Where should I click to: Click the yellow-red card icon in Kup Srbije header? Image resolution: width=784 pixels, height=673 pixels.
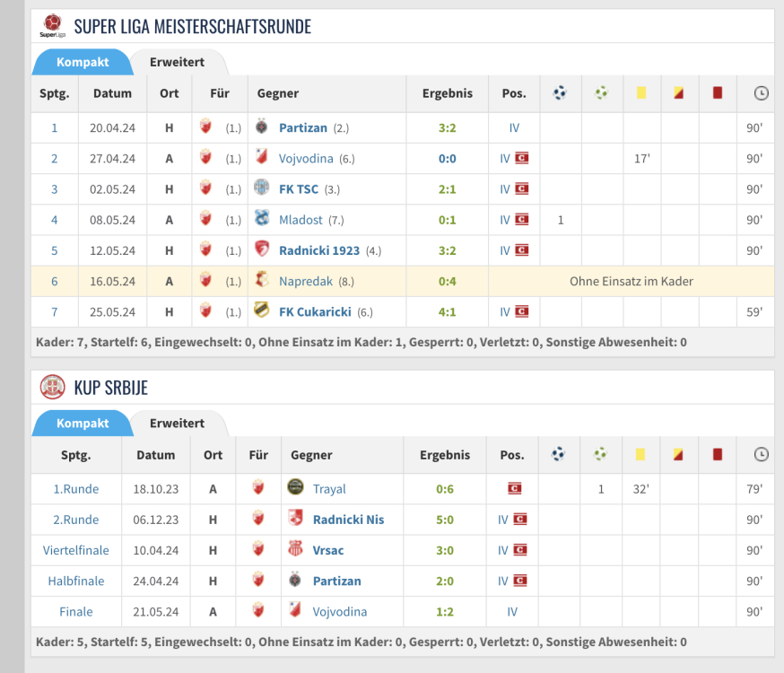pyautogui.click(x=678, y=455)
